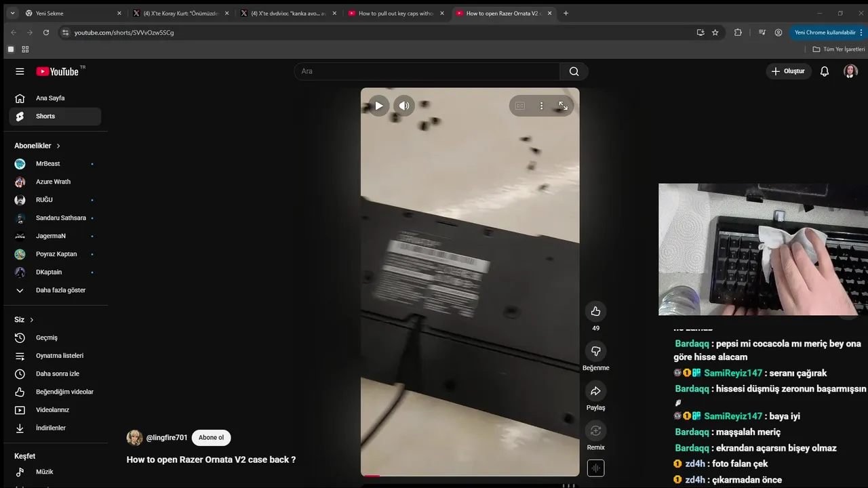The image size is (868, 488).
Task: Expand the Abonelikler section chevron
Action: [58, 146]
